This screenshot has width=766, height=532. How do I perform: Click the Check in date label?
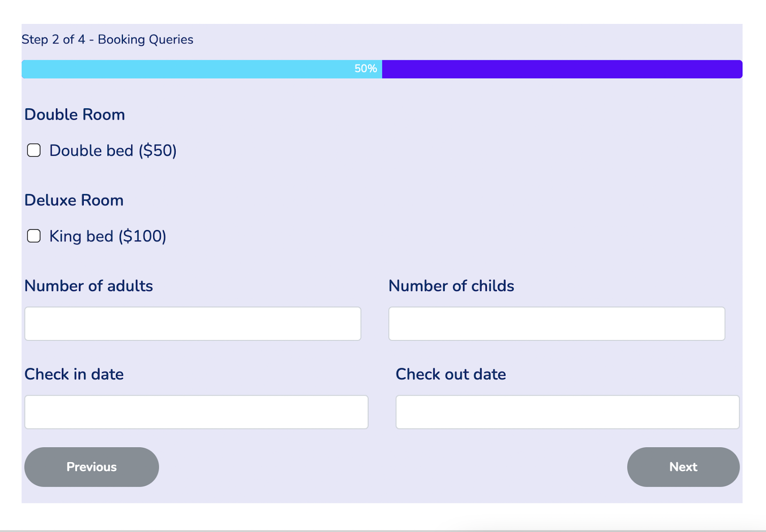[x=74, y=374]
